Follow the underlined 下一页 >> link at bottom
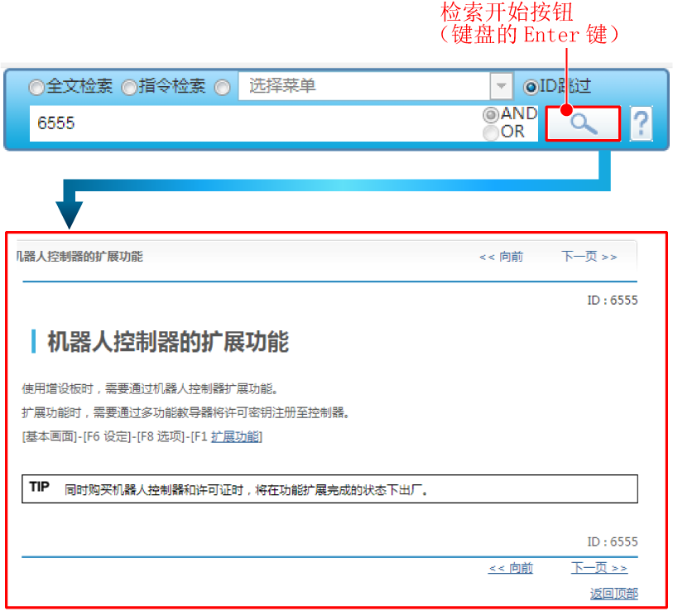Viewport: 673px width, 616px height. coord(598,568)
